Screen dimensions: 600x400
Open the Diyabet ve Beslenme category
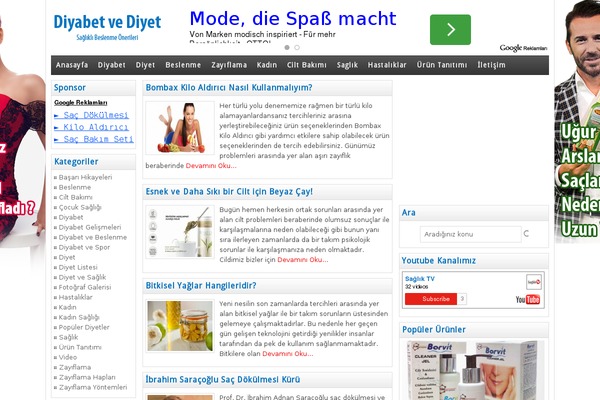pos(93,237)
